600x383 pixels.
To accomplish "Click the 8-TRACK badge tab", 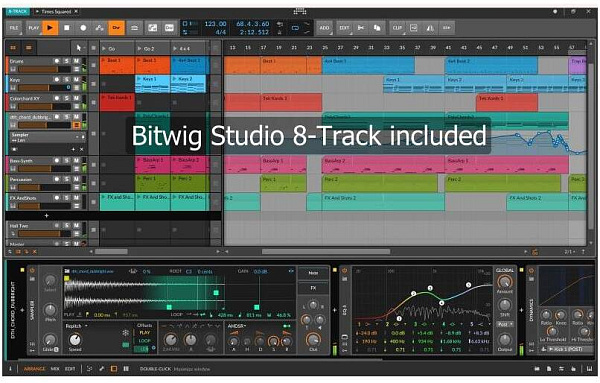I will [x=18, y=11].
